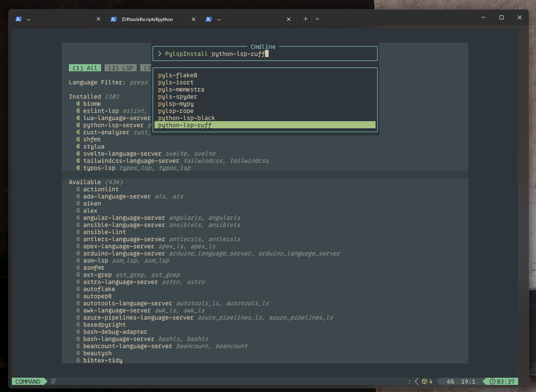536x392 pixels.
Task: Click the package icon beside rust-analyzer
Action: [78, 132]
